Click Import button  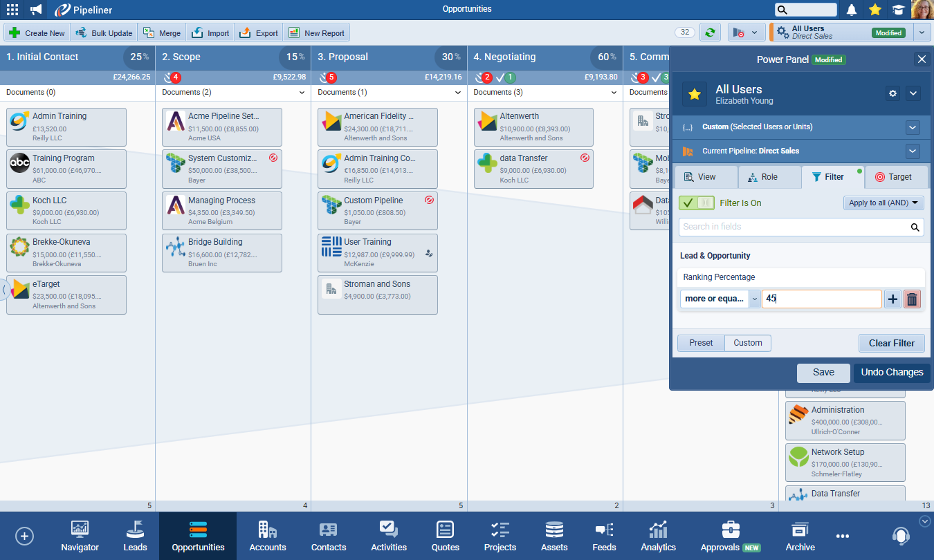[x=210, y=32]
